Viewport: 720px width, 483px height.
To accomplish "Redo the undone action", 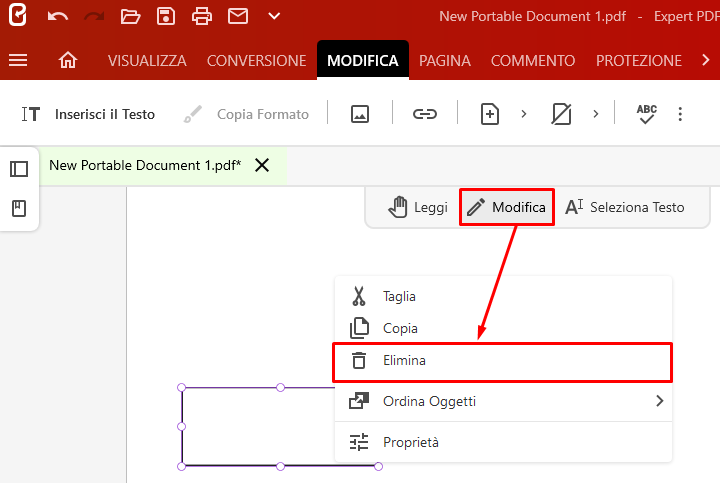I will tap(94, 17).
